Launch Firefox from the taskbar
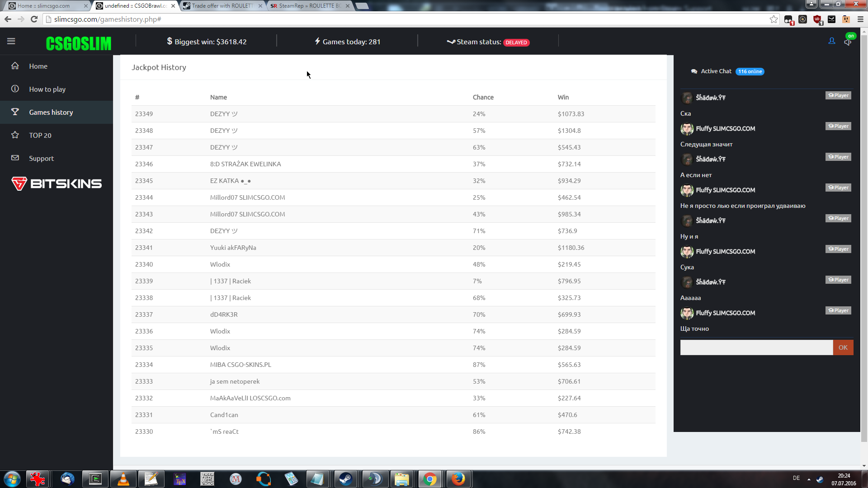This screenshot has width=868, height=488. (458, 479)
